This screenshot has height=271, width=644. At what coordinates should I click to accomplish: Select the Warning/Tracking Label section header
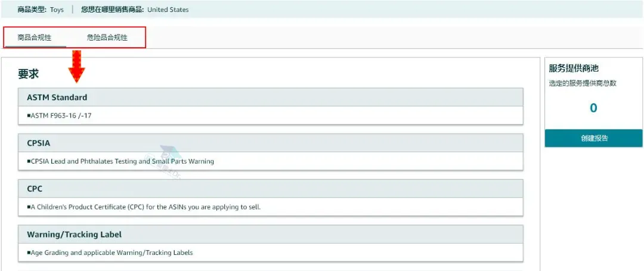pyautogui.click(x=271, y=235)
